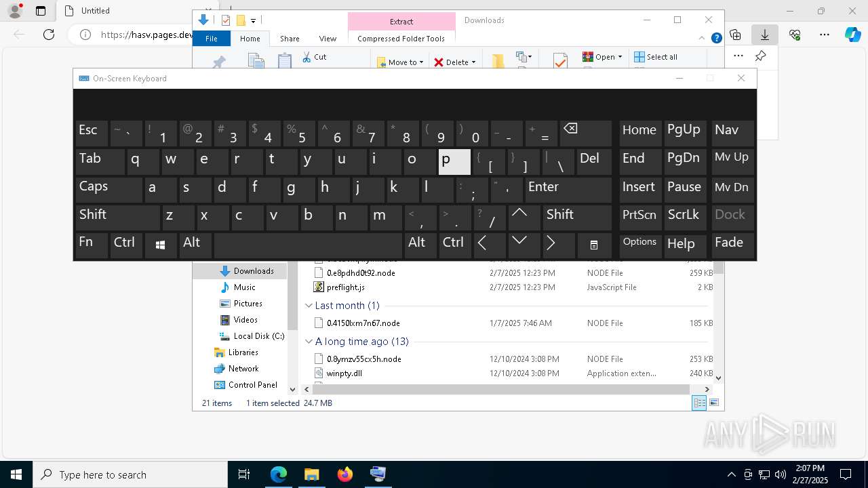Click the Cut scissors button in ribbon
The width and height of the screenshot is (868, 488).
tap(314, 57)
